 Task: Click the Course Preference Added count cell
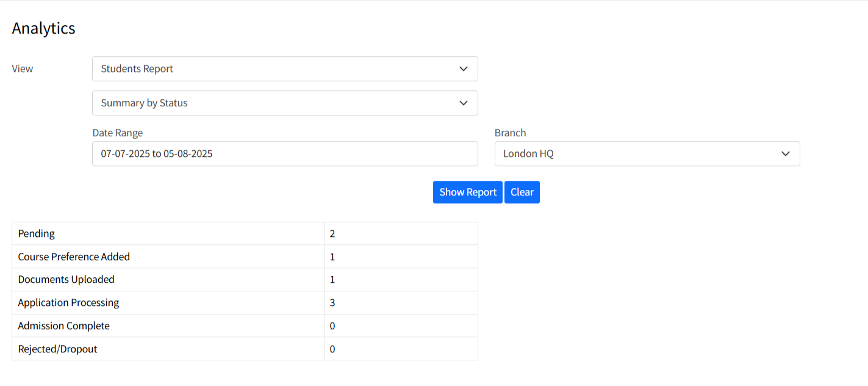point(400,257)
